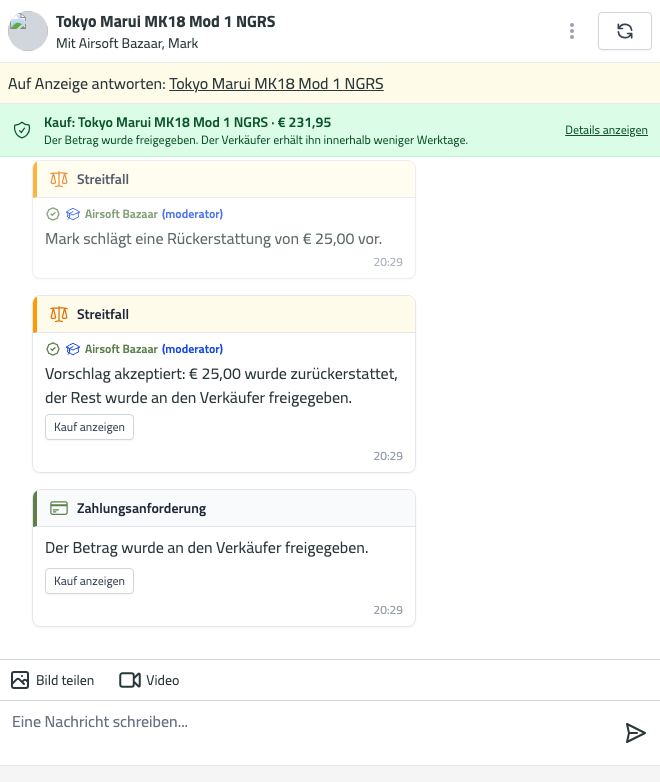Click the Vorschlag akzeptiert message text
This screenshot has width=660, height=782.
tap(221, 386)
